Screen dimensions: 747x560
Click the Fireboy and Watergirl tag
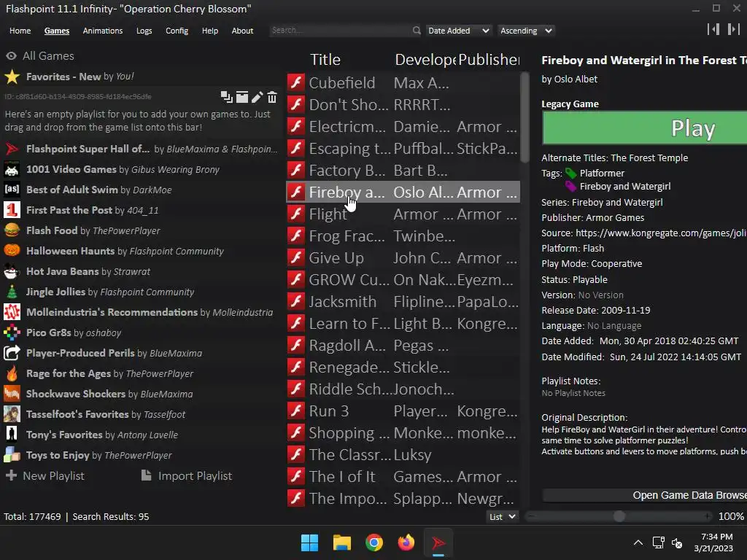tap(624, 187)
